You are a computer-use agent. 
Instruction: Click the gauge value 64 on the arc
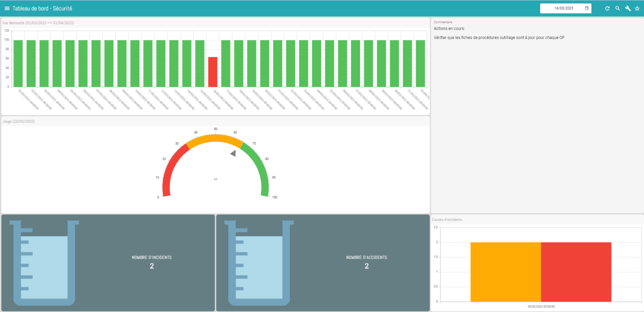coord(215,179)
